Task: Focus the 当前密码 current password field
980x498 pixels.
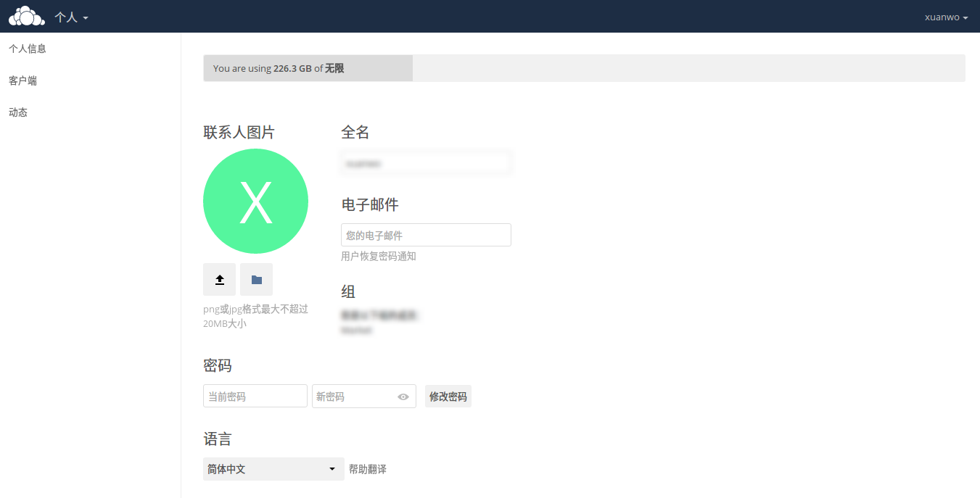Action: 255,397
